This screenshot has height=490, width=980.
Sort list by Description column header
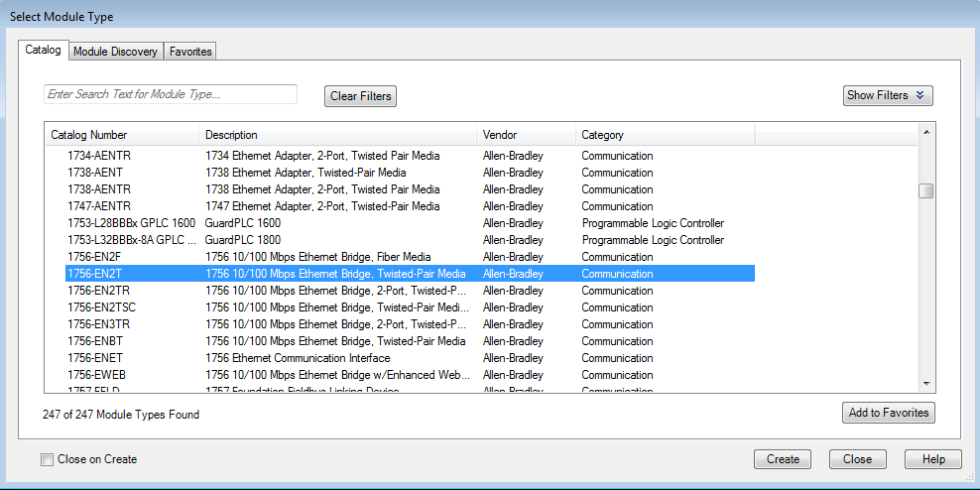(339, 135)
